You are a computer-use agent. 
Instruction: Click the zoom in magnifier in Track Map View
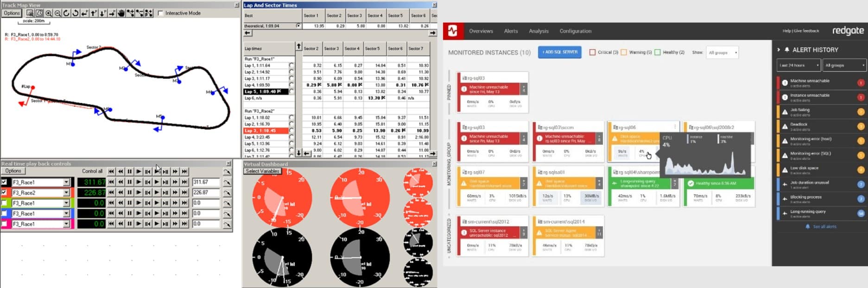click(48, 13)
